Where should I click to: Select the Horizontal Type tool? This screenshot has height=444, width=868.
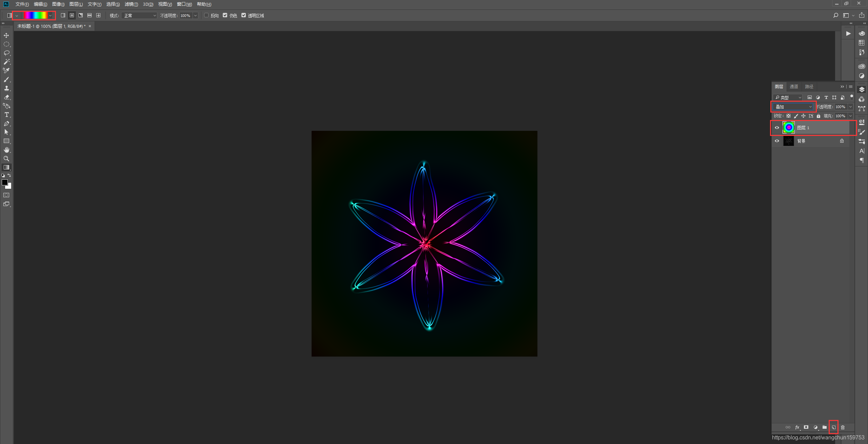coord(6,115)
